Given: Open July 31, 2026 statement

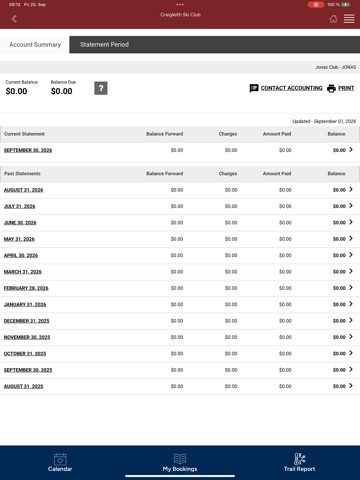Looking at the screenshot, I should coord(19,206).
